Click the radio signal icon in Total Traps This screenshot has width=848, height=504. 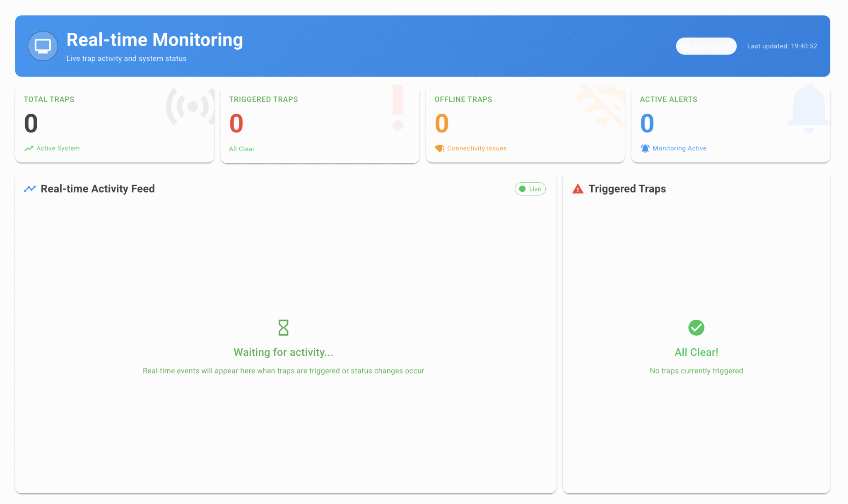point(192,106)
